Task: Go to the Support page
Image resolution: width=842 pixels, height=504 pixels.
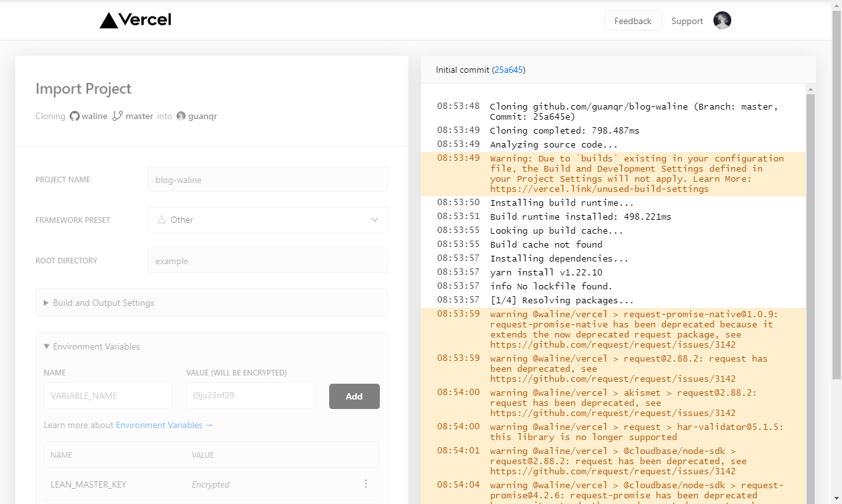Action: [x=687, y=21]
